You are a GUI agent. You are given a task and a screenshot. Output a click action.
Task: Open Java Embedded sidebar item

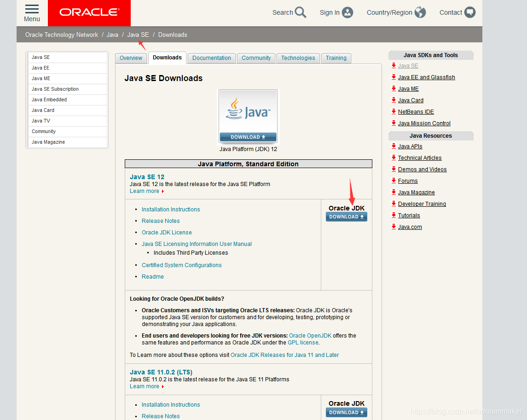[67, 99]
